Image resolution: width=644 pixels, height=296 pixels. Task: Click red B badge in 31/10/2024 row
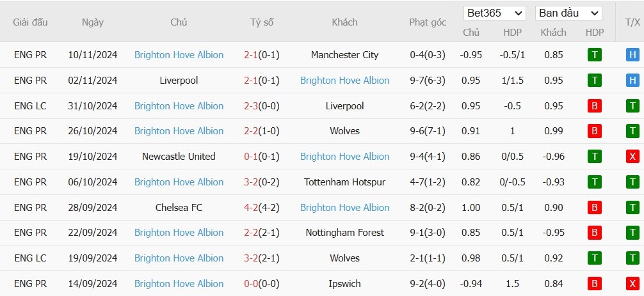click(594, 106)
